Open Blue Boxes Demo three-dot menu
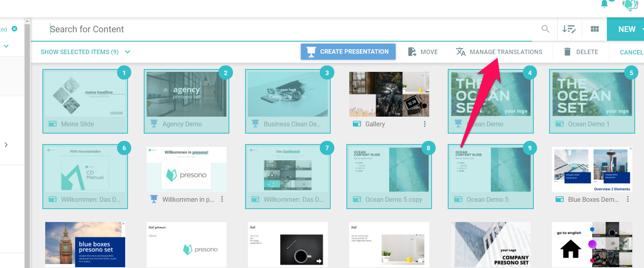Viewport: 644px width, 268px height. (627, 199)
